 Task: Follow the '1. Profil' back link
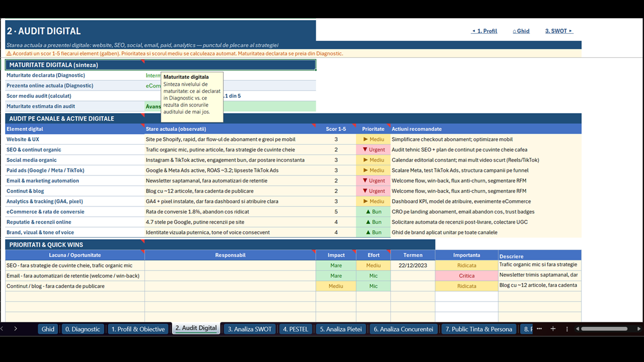484,31
